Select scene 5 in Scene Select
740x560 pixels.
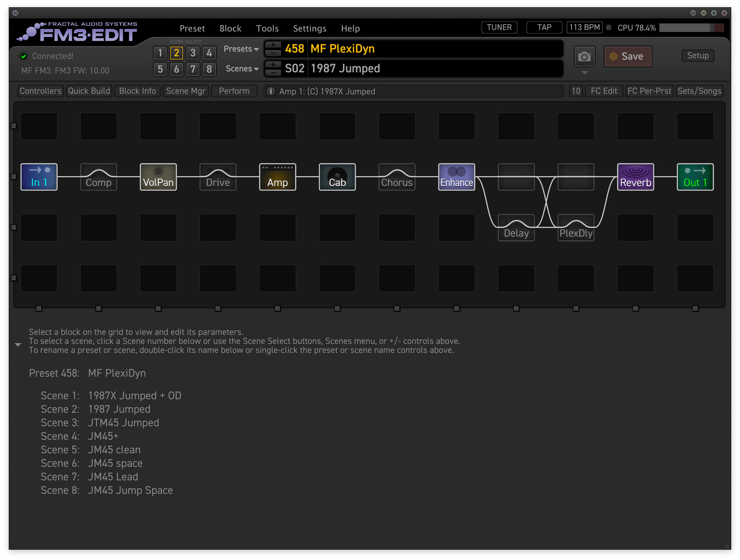(x=160, y=69)
